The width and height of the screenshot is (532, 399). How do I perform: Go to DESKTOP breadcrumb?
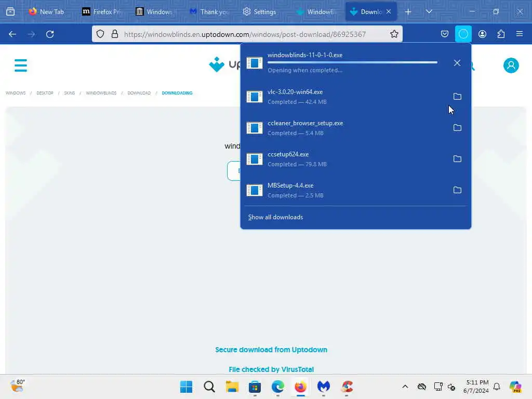(45, 93)
